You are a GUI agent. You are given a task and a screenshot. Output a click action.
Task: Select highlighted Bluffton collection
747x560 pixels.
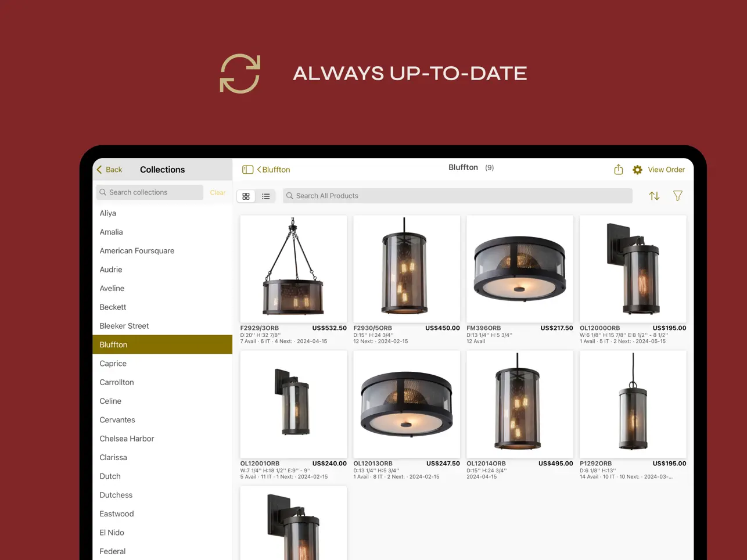coord(162,344)
